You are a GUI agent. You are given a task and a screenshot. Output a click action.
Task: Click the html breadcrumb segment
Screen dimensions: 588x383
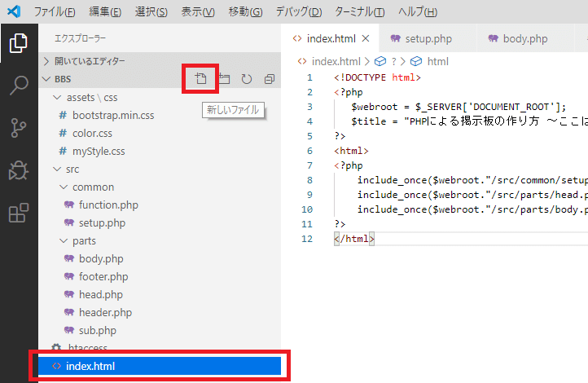pos(437,61)
